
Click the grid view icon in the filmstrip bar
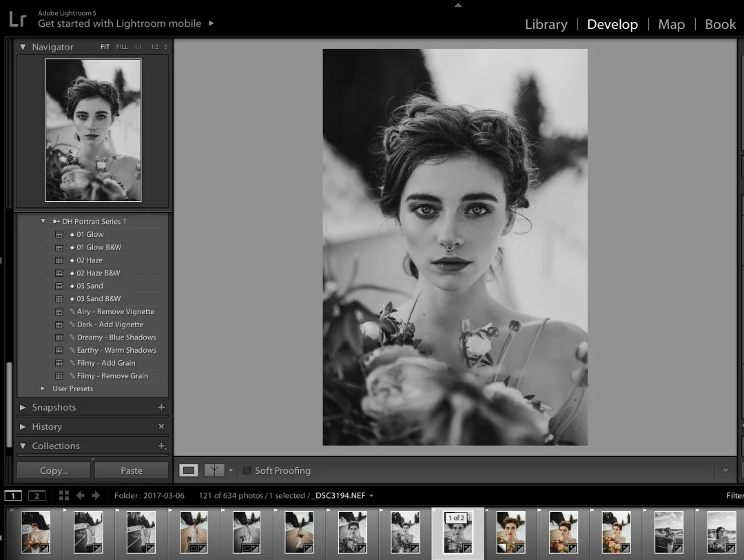(63, 495)
